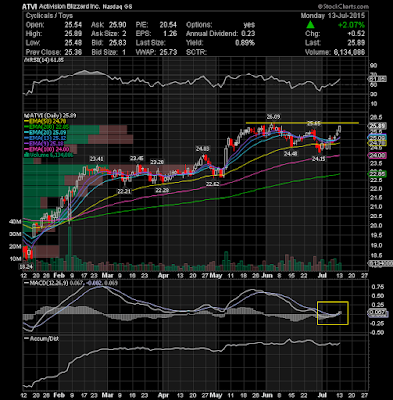
Task: Click the 26.09 peak price annotation
Action: (x=273, y=117)
